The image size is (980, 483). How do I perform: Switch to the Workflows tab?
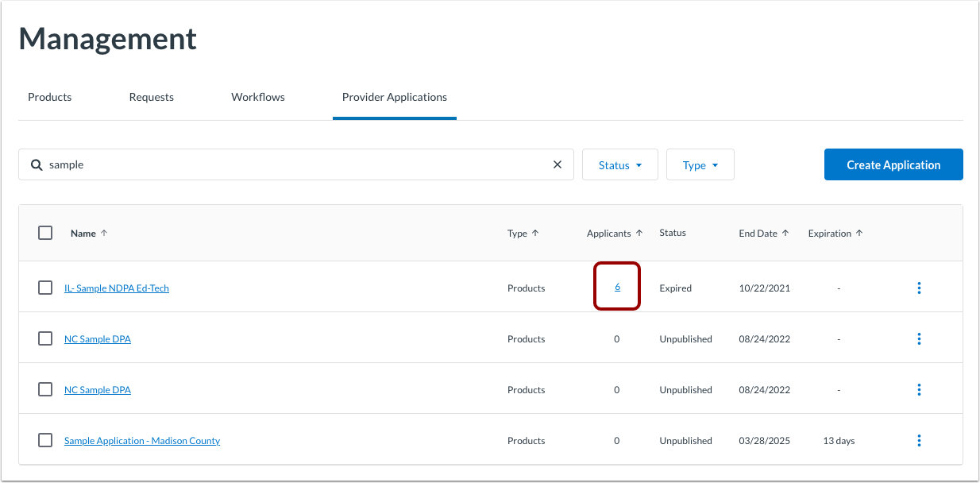pos(258,97)
